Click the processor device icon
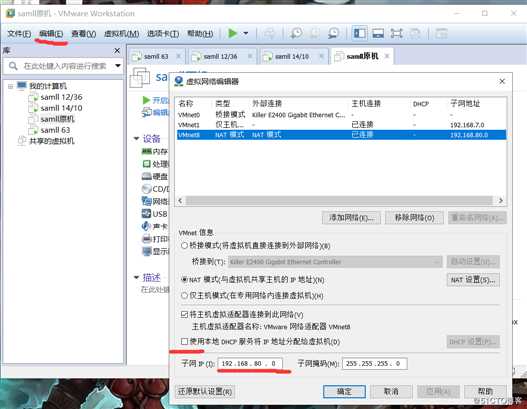 click(x=147, y=164)
